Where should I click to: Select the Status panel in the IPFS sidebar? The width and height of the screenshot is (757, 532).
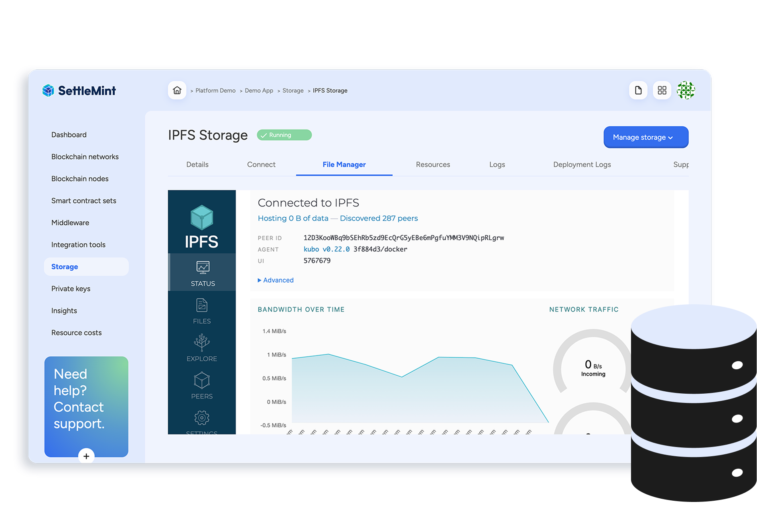(202, 272)
